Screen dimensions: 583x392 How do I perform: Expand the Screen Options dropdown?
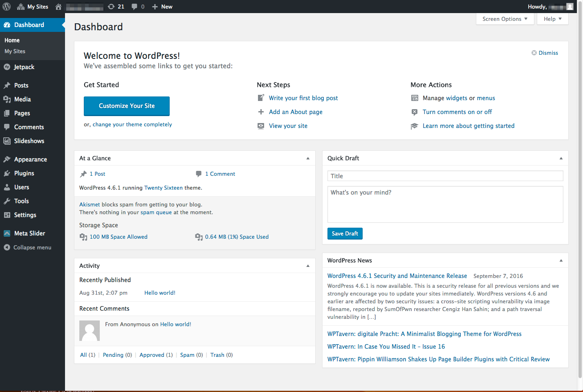[x=505, y=19]
